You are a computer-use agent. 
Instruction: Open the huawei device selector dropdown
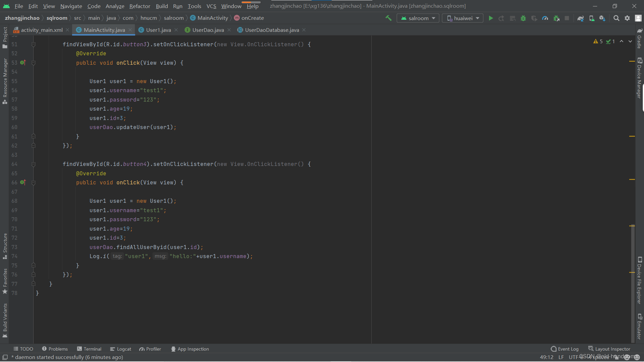(463, 18)
